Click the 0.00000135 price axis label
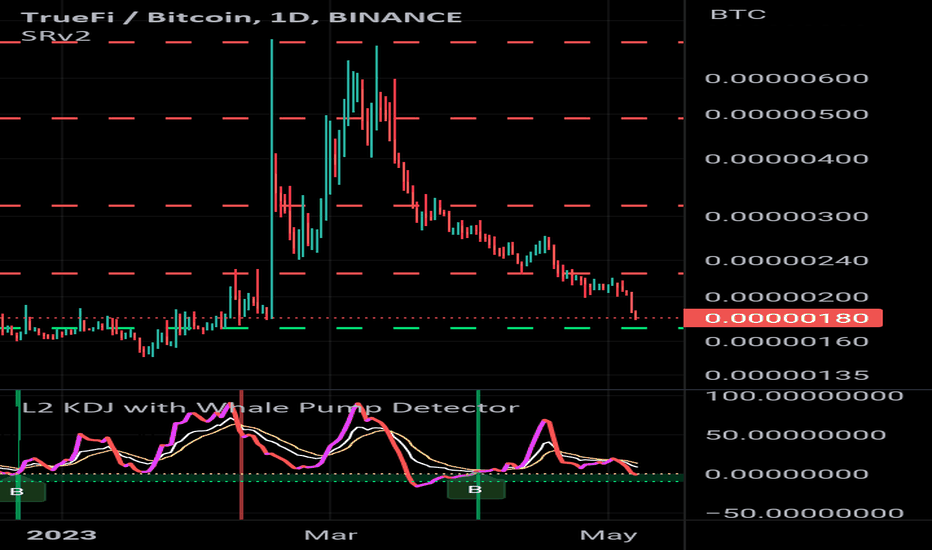The width and height of the screenshot is (932, 550). tap(786, 375)
